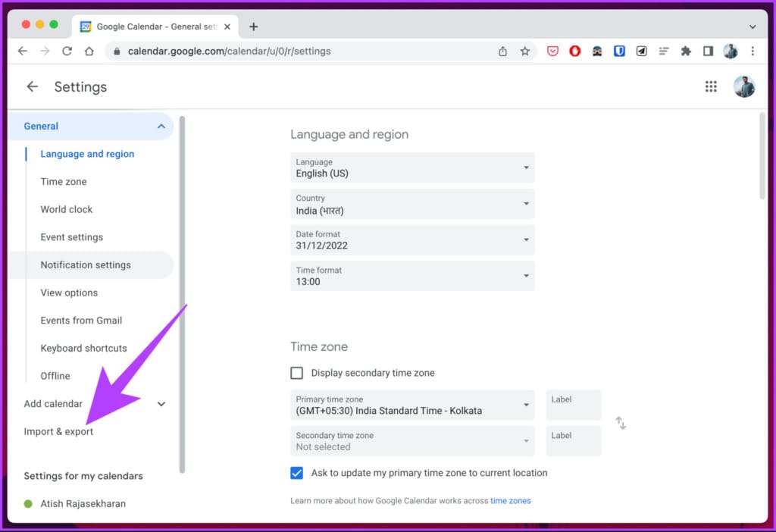This screenshot has height=532, width=776.
Task: Select Time zone in the sidebar
Action: 64,182
